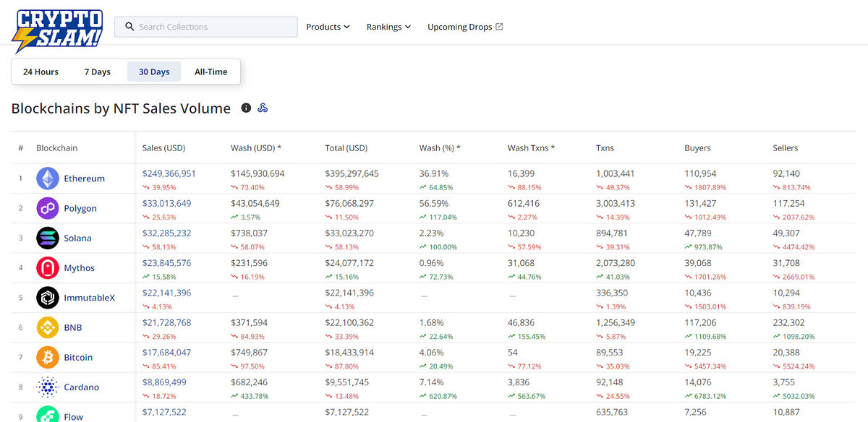868x422 pixels.
Task: Select the 30 Days tab
Action: (x=154, y=72)
